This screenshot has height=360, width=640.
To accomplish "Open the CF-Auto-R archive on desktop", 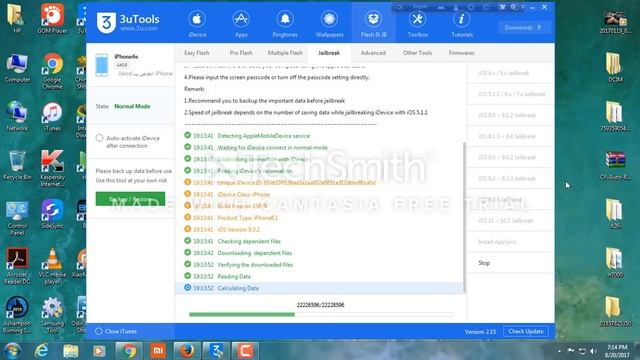I will click(615, 165).
